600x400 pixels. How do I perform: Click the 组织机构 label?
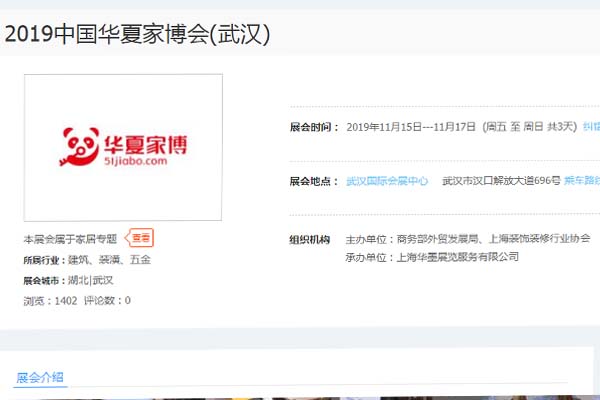point(310,240)
